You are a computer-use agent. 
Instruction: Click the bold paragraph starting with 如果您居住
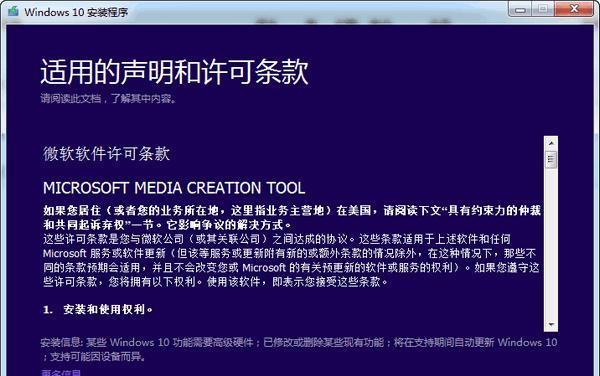point(292,217)
